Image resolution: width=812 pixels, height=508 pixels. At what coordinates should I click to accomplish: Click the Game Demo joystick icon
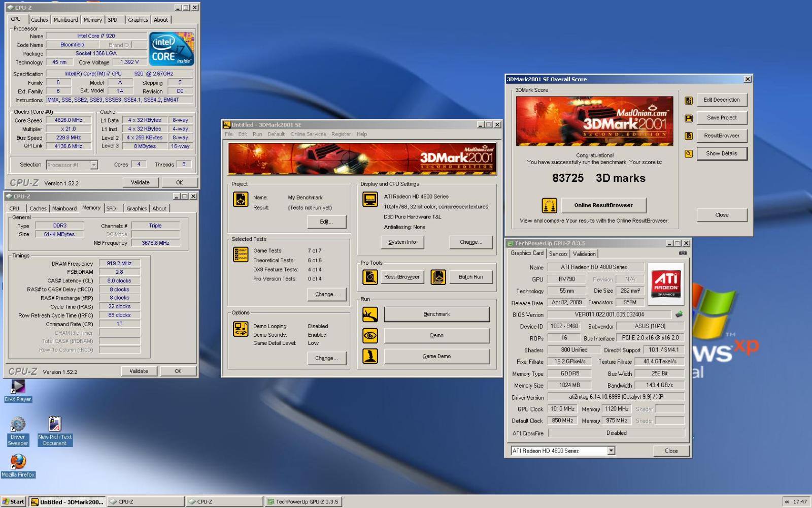[x=370, y=356]
